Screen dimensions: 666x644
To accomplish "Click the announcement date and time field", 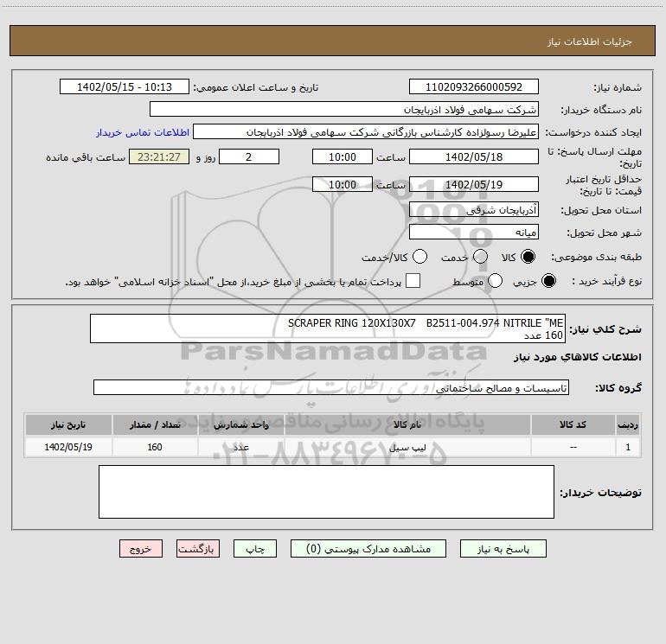I will click(125, 86).
